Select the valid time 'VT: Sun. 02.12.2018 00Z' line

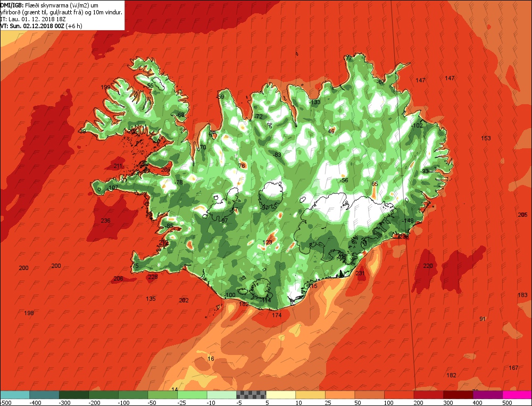(41, 26)
